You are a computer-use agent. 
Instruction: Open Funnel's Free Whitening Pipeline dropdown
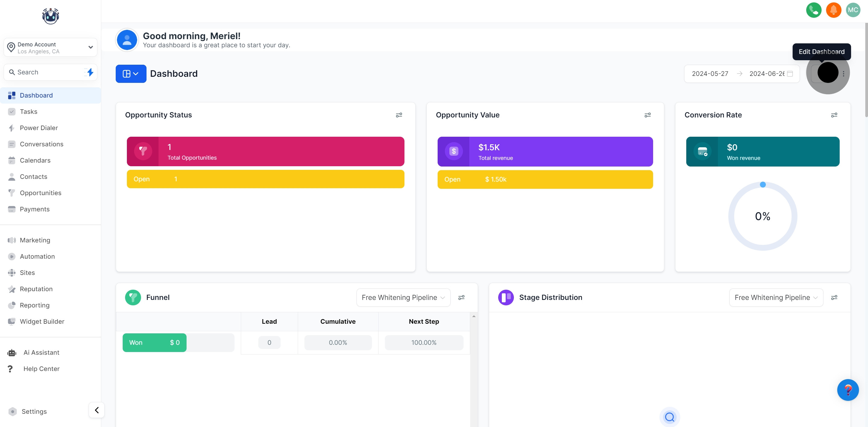tap(403, 297)
